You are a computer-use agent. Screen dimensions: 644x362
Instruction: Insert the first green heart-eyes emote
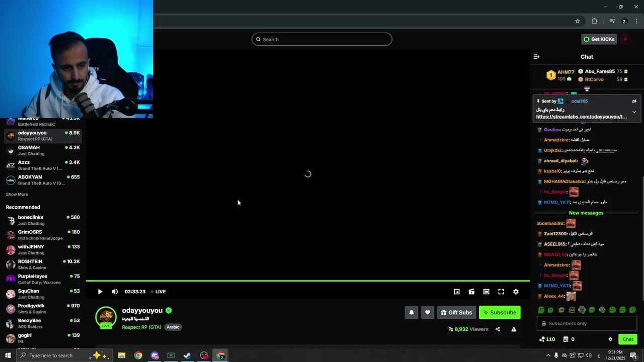click(541, 310)
